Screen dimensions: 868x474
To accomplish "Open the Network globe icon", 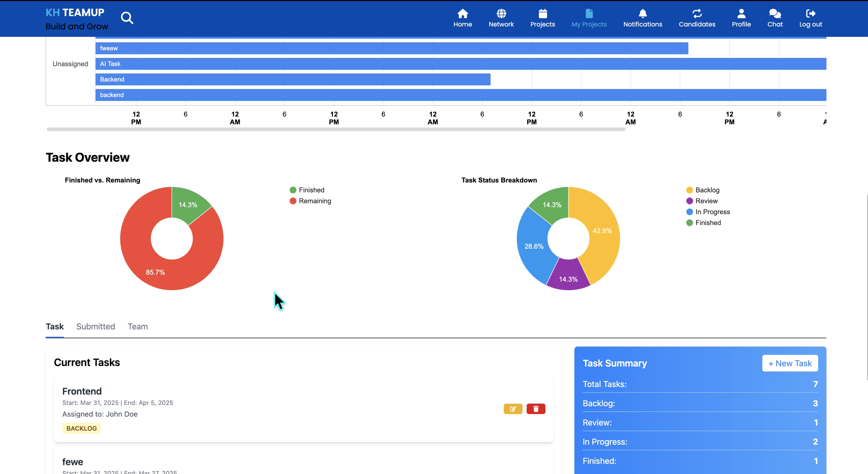I will [501, 13].
